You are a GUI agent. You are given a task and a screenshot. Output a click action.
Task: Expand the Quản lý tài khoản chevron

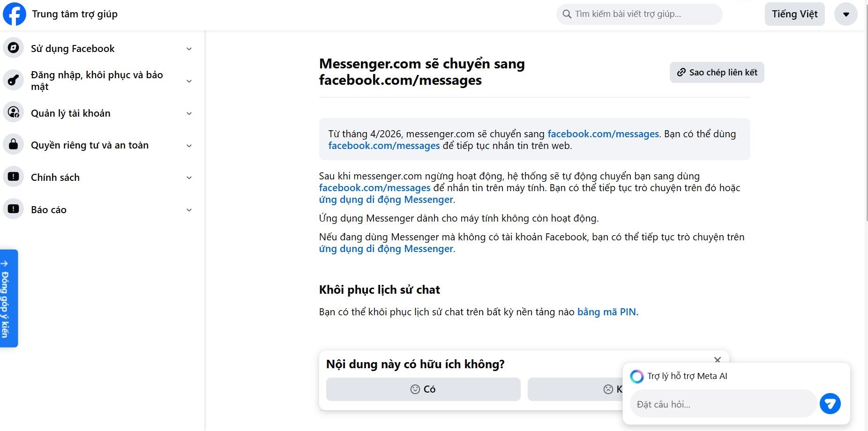coord(189,113)
